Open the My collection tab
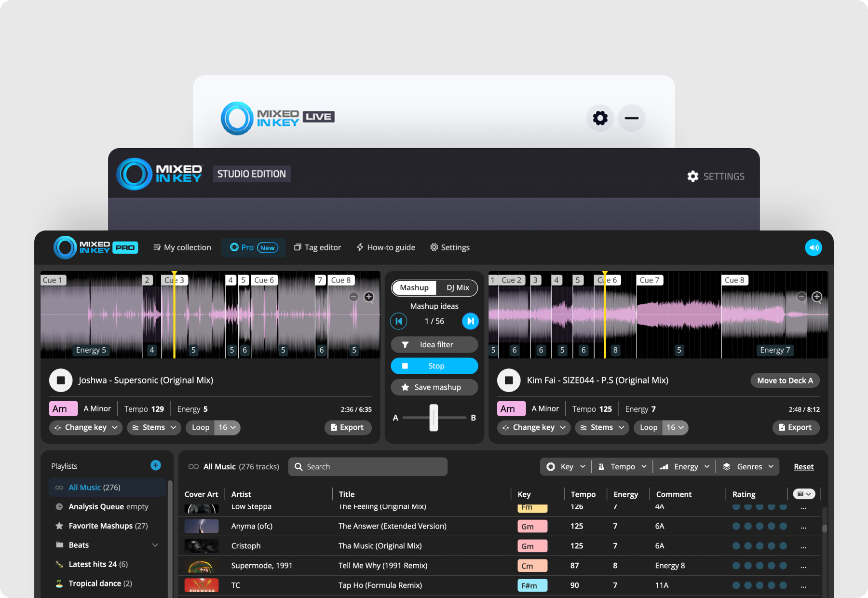 coord(182,247)
